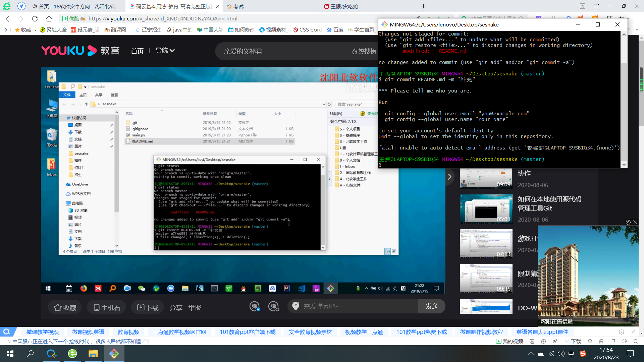Open new browser tab with plus icon
644x362 pixels.
[423, 6]
